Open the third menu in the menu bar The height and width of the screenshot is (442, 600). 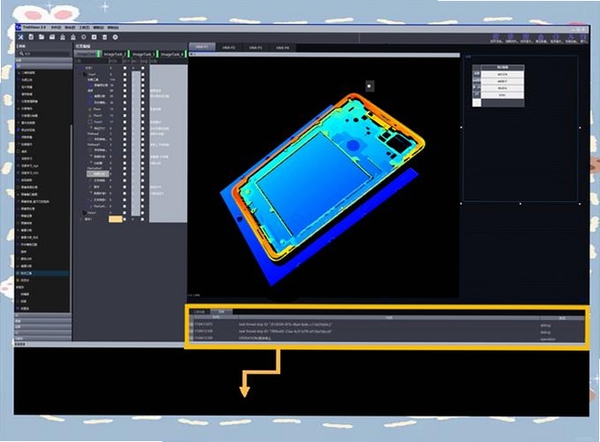[84, 28]
